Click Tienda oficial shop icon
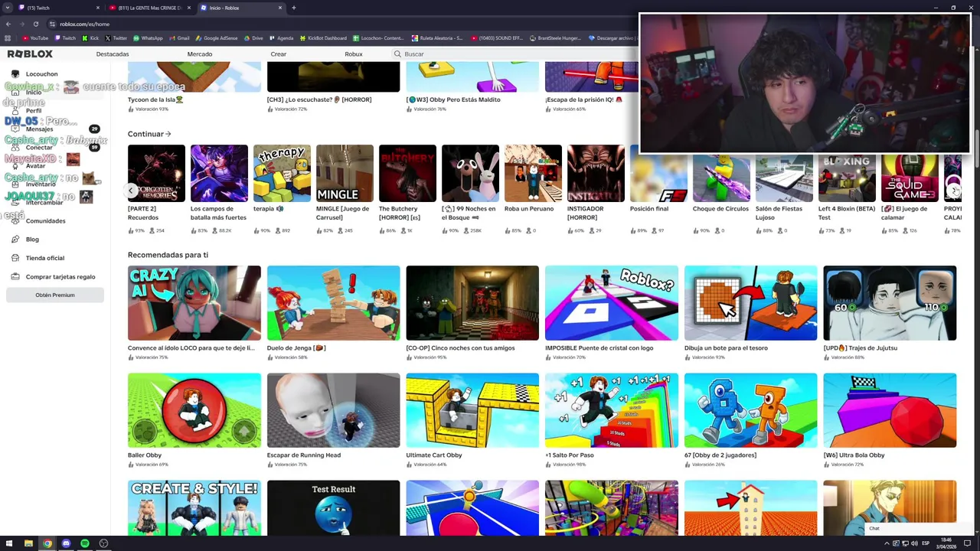 point(15,258)
